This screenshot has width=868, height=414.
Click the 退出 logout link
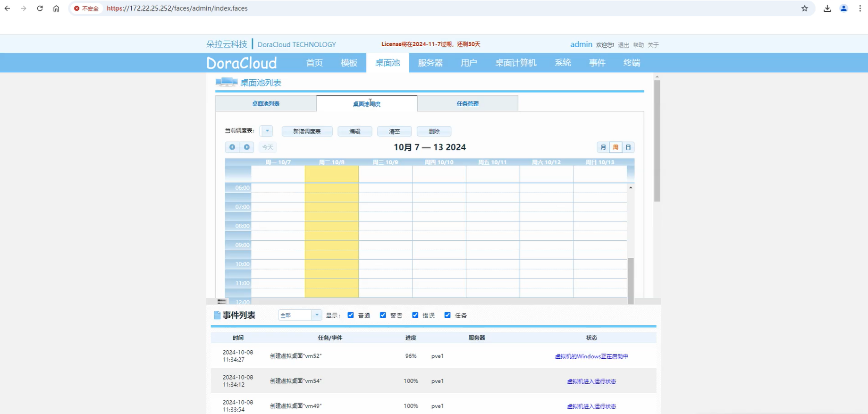click(x=624, y=45)
